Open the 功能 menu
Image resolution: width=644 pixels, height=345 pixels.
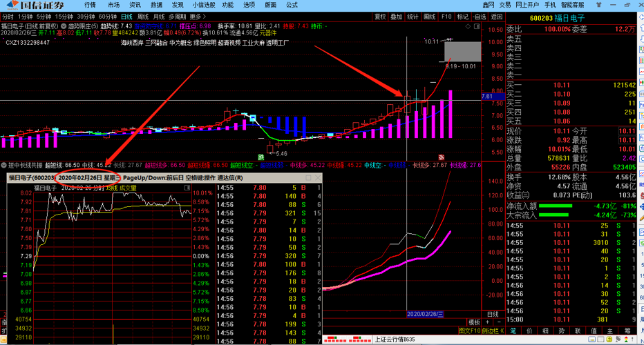tap(227, 5)
